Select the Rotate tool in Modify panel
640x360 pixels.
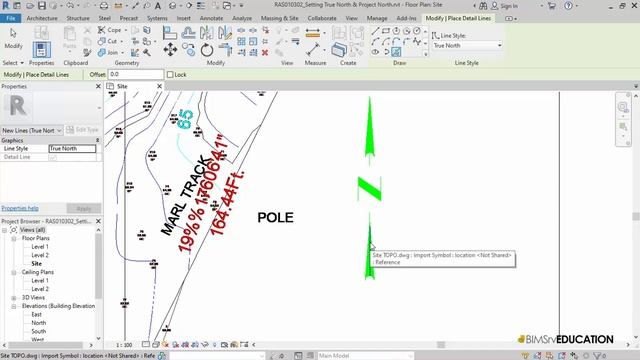click(207, 50)
